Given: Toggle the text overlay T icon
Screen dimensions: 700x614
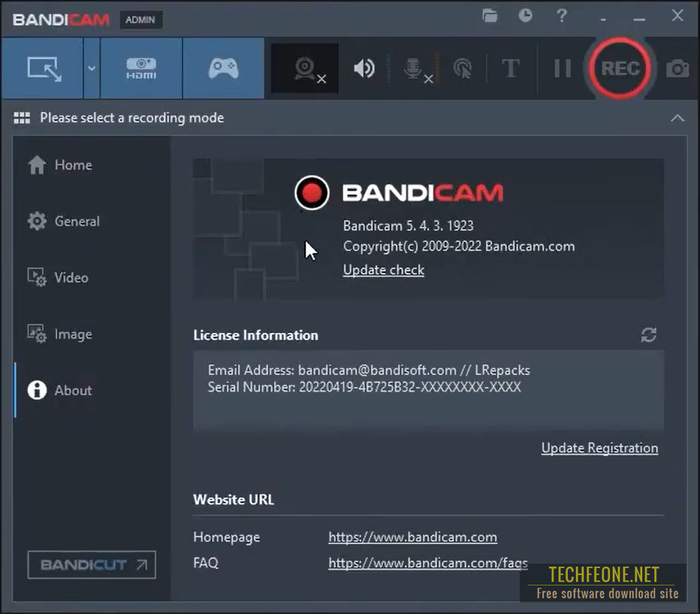Looking at the screenshot, I should pyautogui.click(x=510, y=68).
